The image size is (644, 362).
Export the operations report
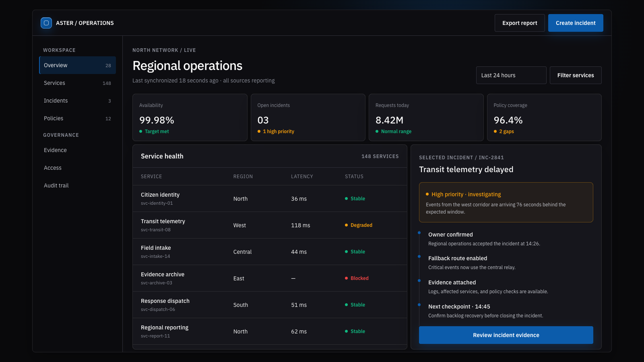click(x=520, y=23)
